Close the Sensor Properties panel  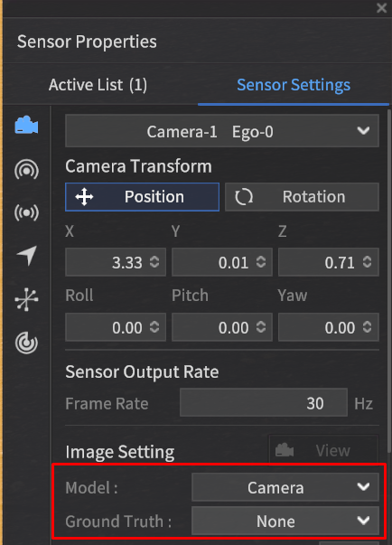point(381,7)
